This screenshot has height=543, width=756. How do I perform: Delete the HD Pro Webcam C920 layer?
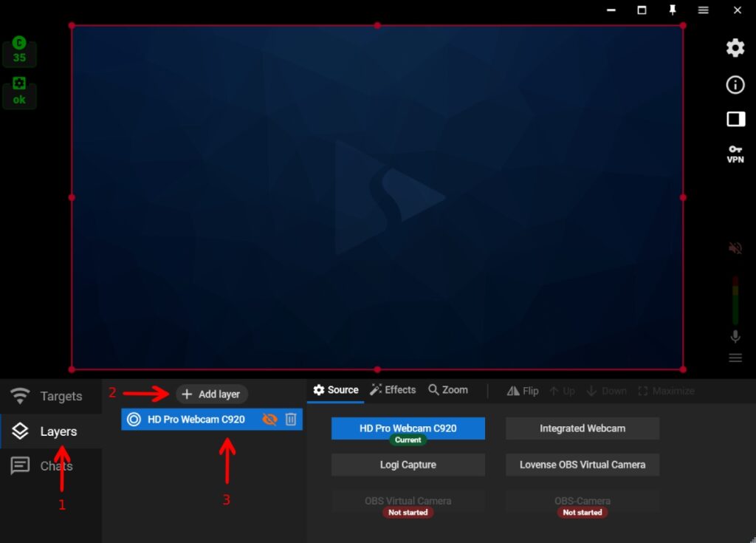(x=291, y=420)
